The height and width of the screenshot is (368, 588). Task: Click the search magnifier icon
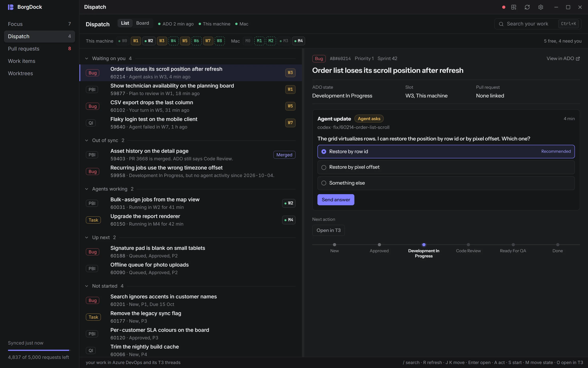tap(501, 24)
